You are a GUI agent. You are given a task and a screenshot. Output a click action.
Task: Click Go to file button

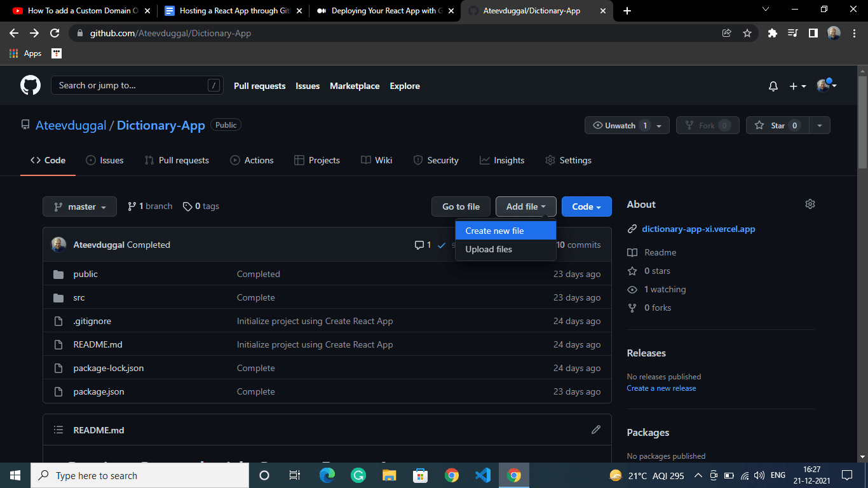pos(461,207)
